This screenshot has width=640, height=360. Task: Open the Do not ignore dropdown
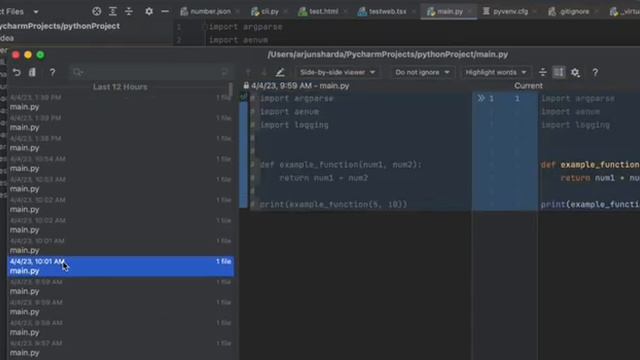click(422, 72)
